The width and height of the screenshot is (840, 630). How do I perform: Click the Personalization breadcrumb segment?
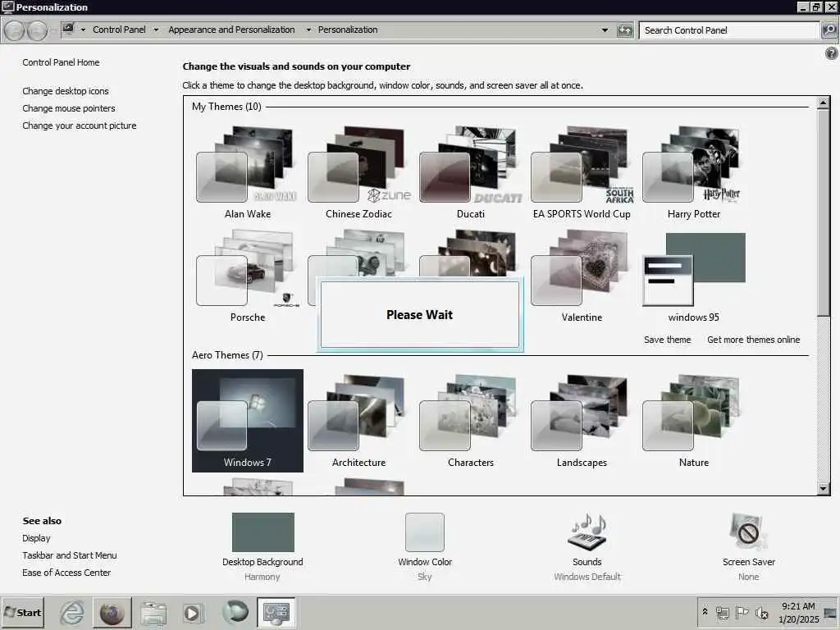pos(348,30)
